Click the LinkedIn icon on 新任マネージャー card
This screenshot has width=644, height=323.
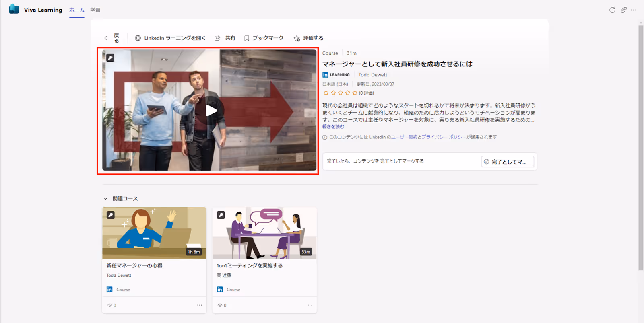(109, 290)
